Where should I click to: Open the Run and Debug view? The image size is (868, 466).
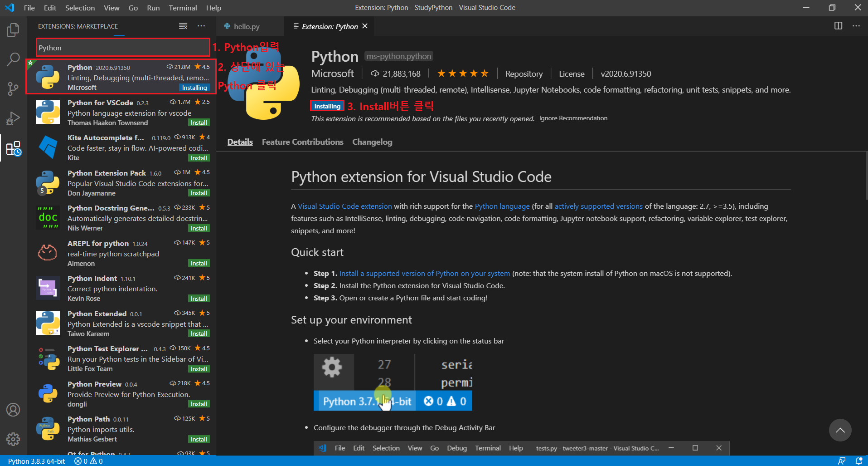[13, 118]
